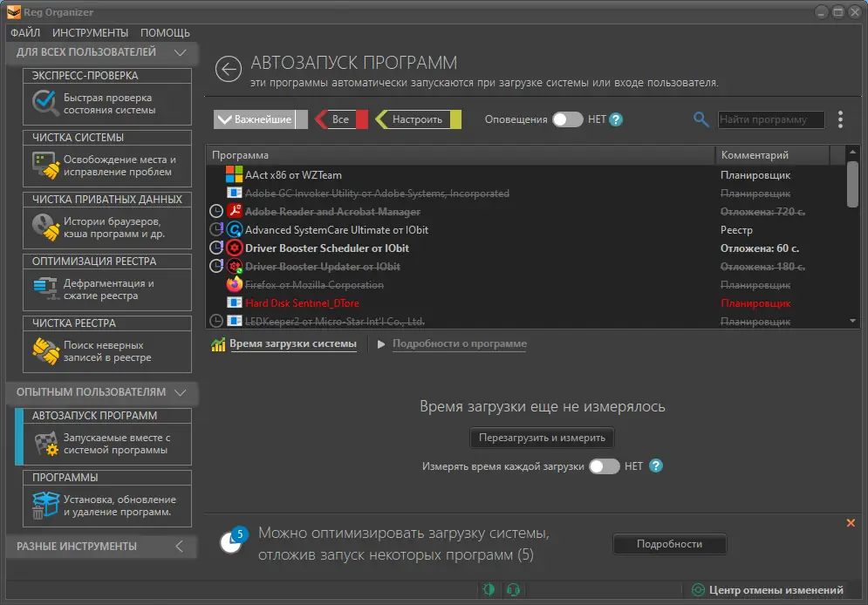Toggle Измерять время каждой загрузки switch
868x605 pixels.
coord(604,466)
